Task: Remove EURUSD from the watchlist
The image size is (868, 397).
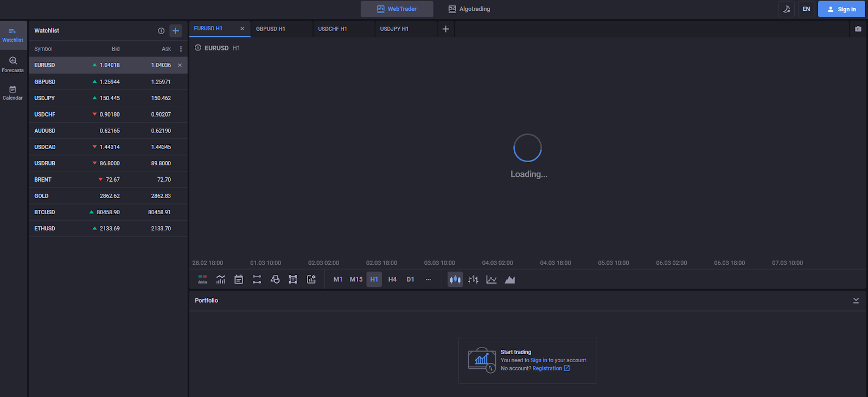Action: coord(180,65)
